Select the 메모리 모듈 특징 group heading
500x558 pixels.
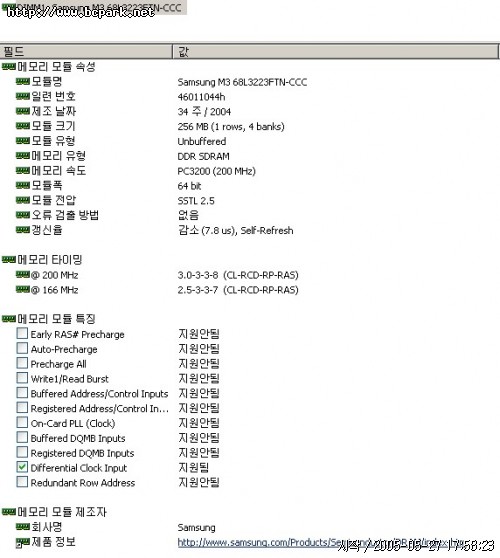coord(56,319)
